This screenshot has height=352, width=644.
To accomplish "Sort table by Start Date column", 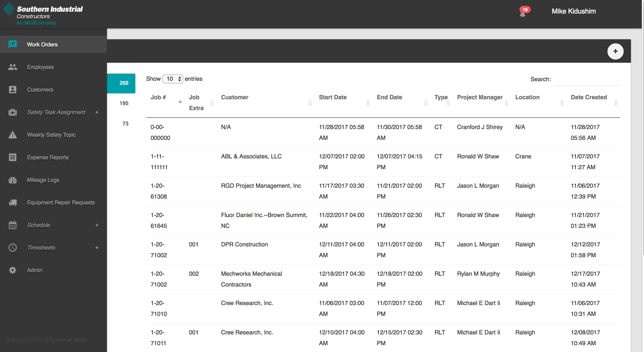I will pos(333,97).
